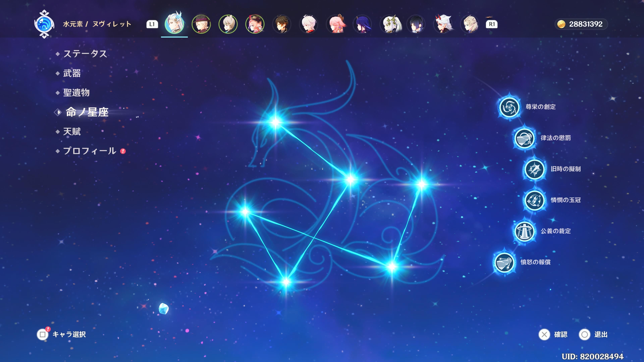Switch to white-haired red-horned character portrait
Image resolution: width=644 pixels, height=362 pixels.
click(x=443, y=24)
